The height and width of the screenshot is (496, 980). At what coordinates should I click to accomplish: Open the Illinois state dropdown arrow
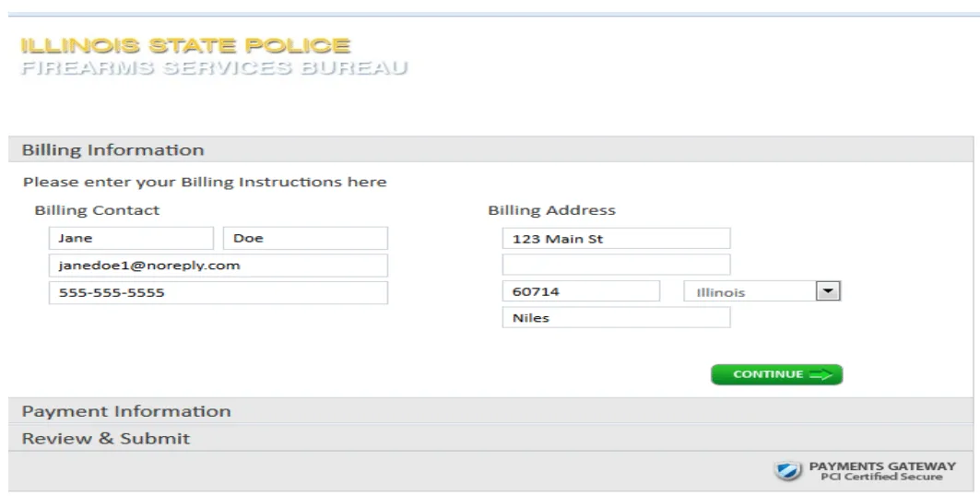(828, 291)
